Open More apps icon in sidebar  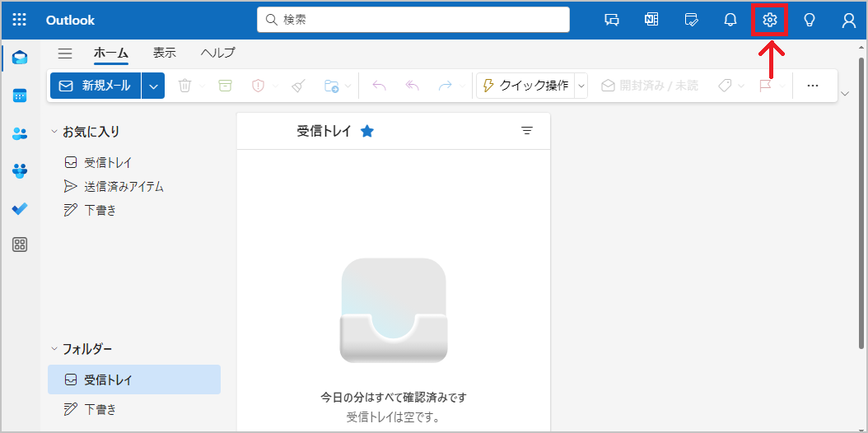20,244
